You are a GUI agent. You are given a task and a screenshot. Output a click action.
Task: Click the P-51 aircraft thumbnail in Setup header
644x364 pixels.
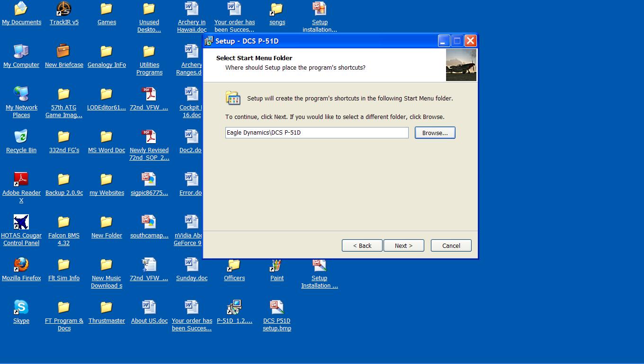pos(461,65)
